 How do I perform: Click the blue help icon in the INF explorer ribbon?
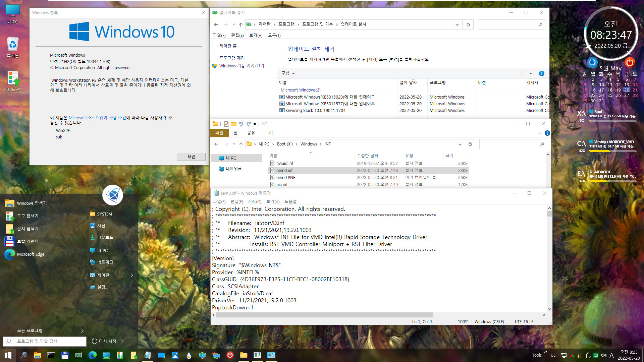click(x=547, y=133)
